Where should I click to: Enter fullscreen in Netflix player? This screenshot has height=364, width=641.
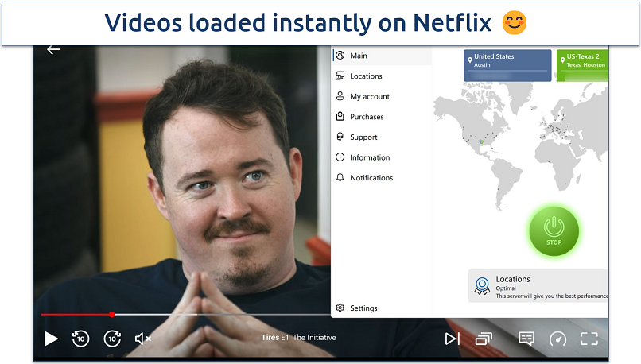click(589, 339)
